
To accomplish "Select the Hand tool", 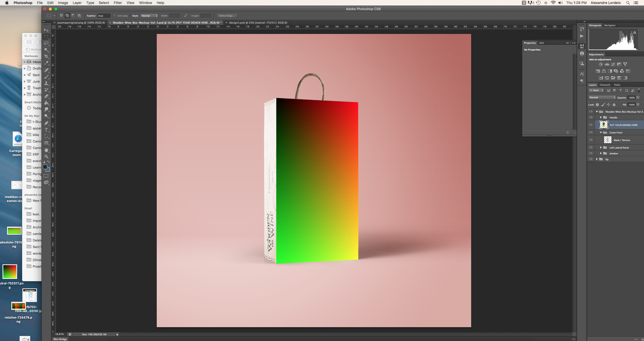I will click(46, 150).
